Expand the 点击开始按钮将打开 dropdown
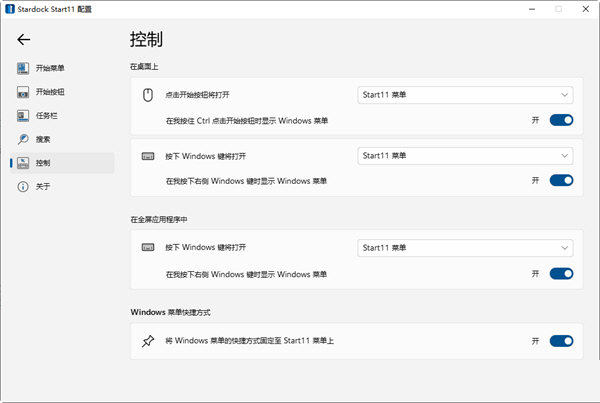The image size is (600, 403). (x=465, y=96)
